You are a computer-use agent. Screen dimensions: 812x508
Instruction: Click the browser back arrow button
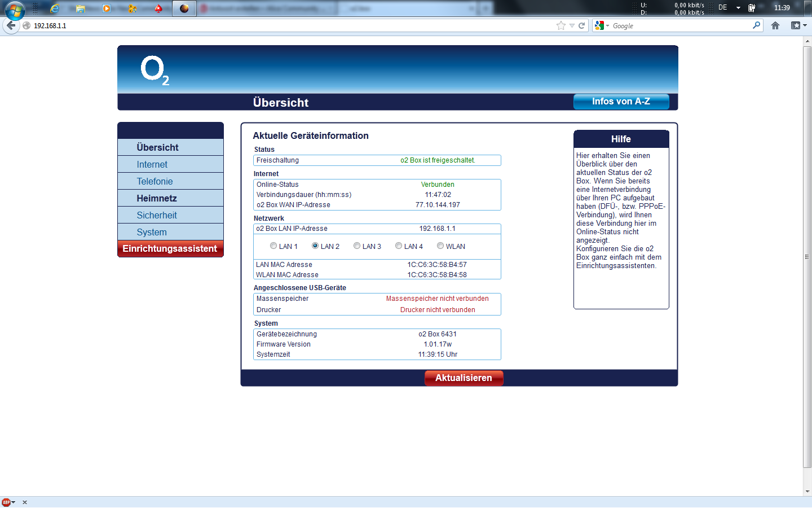(x=11, y=25)
